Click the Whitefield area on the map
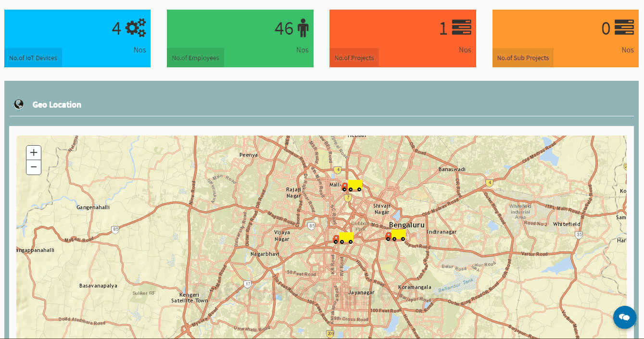The image size is (644, 339). point(566,224)
